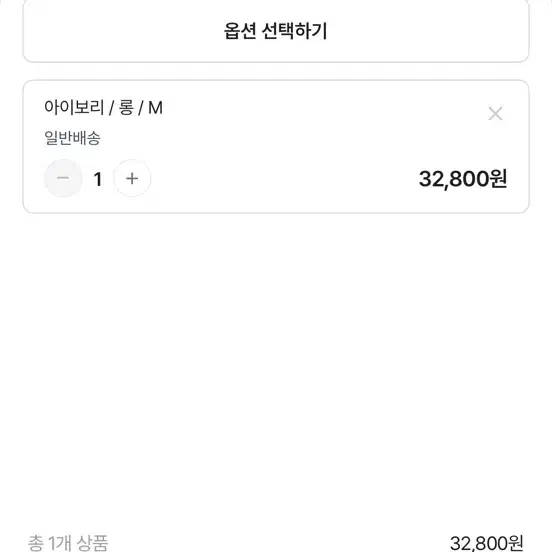The height and width of the screenshot is (552, 552).
Task: Click the quantity number 1 field
Action: [98, 179]
